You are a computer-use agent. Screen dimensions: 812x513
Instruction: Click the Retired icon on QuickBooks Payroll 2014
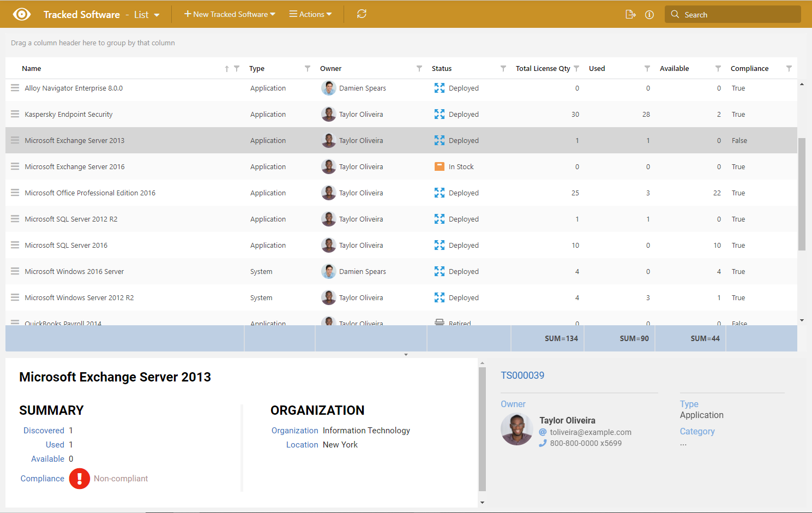(x=440, y=323)
